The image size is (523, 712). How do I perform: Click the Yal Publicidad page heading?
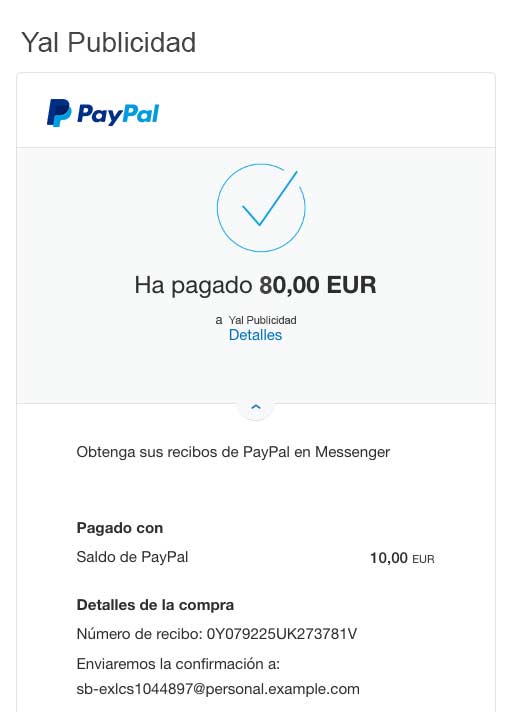[109, 42]
